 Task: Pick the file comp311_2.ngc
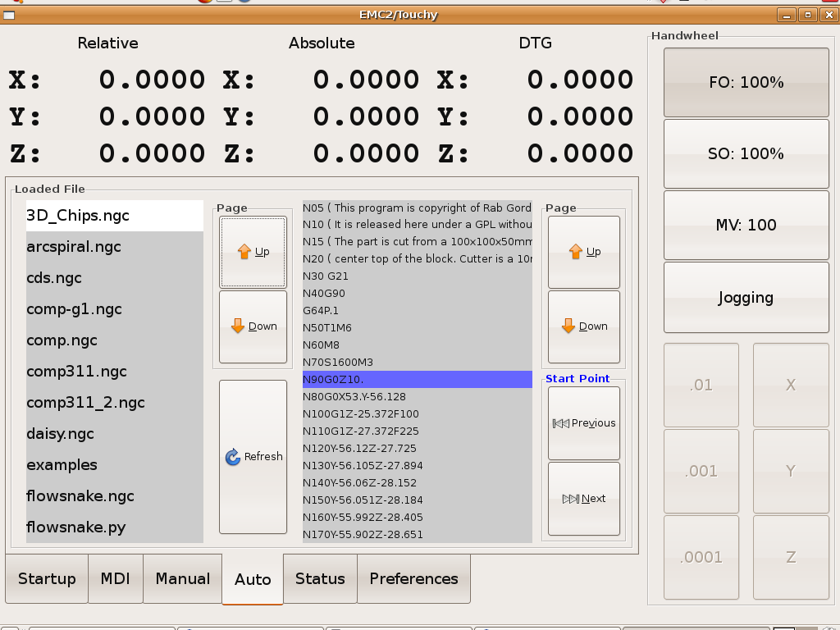pyautogui.click(x=115, y=402)
